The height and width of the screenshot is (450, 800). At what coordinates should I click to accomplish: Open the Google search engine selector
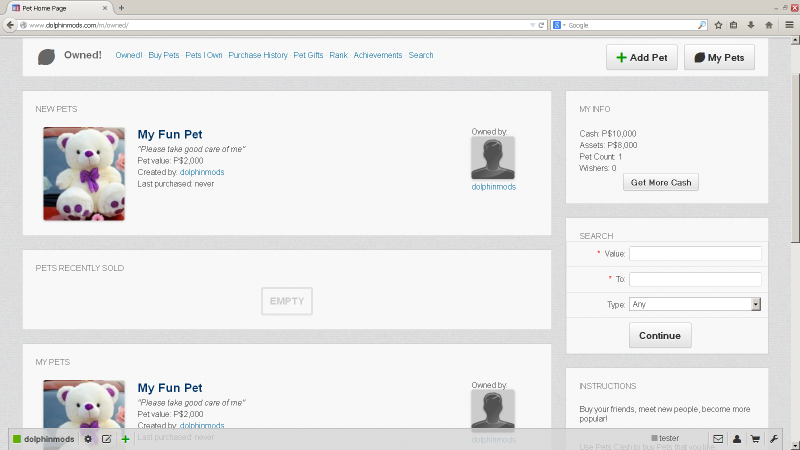[560, 25]
